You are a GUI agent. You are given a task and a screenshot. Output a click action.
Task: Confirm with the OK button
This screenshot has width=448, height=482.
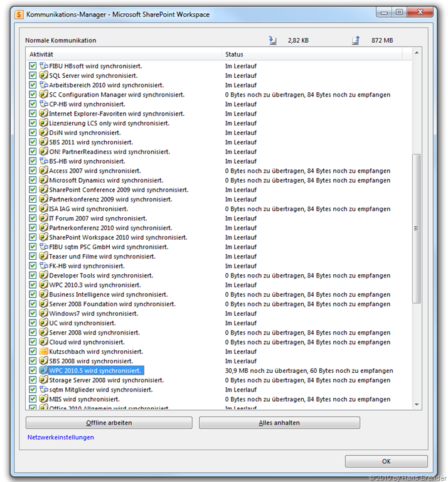(386, 461)
